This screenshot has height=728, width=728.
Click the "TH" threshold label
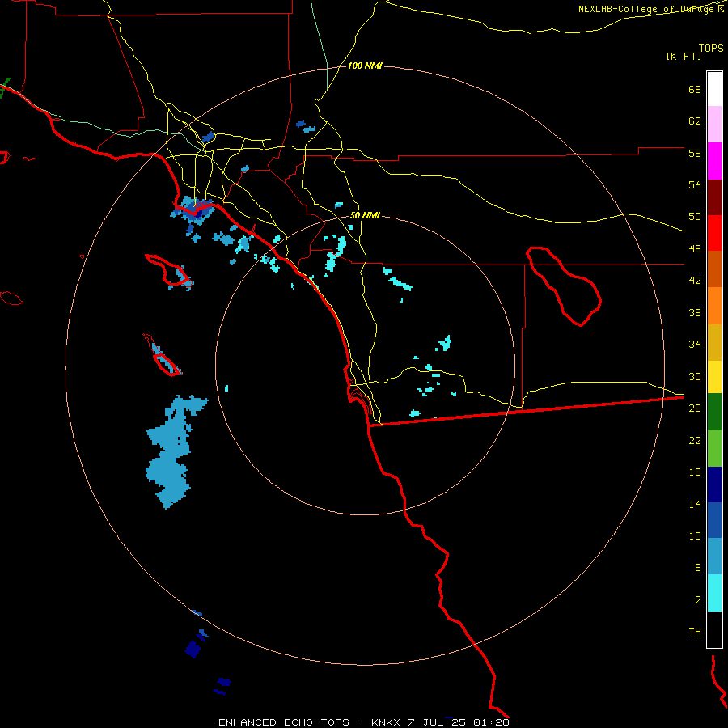coord(695,632)
